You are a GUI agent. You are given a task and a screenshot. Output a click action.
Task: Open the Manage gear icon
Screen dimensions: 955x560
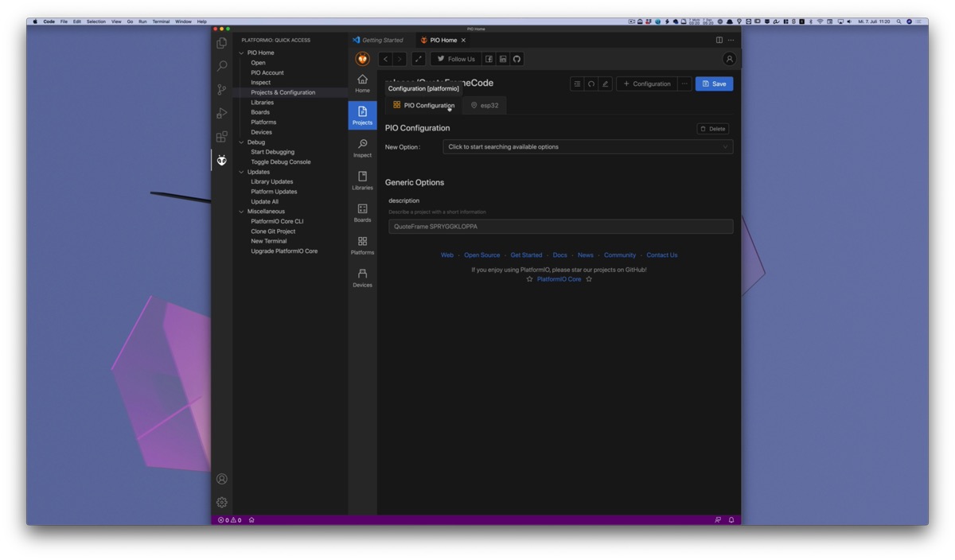pyautogui.click(x=222, y=502)
